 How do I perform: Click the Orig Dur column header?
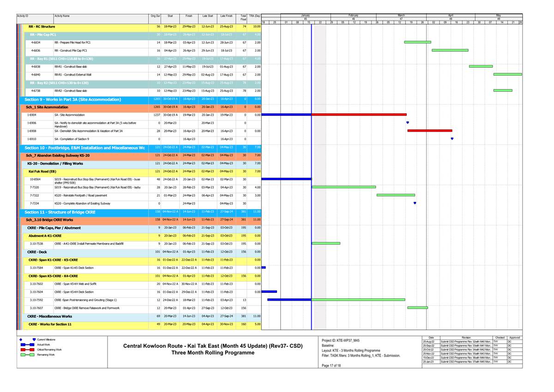tap(155, 16)
